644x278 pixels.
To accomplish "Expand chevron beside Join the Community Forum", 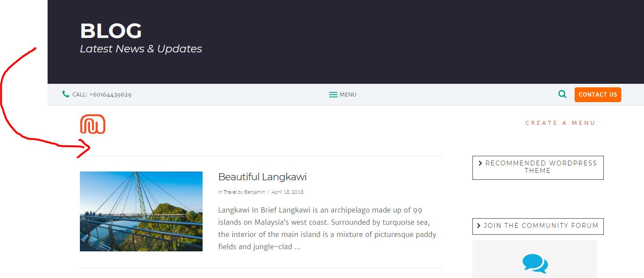I will click(x=479, y=226).
